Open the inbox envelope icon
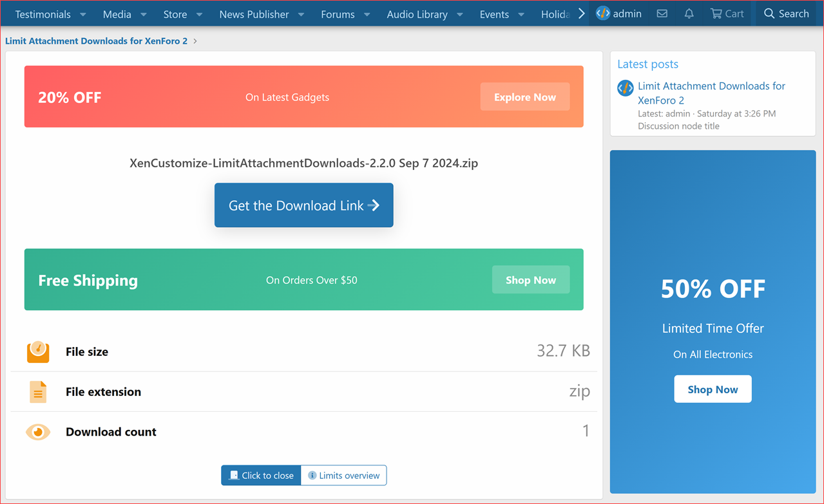The width and height of the screenshot is (824, 504). (662, 14)
